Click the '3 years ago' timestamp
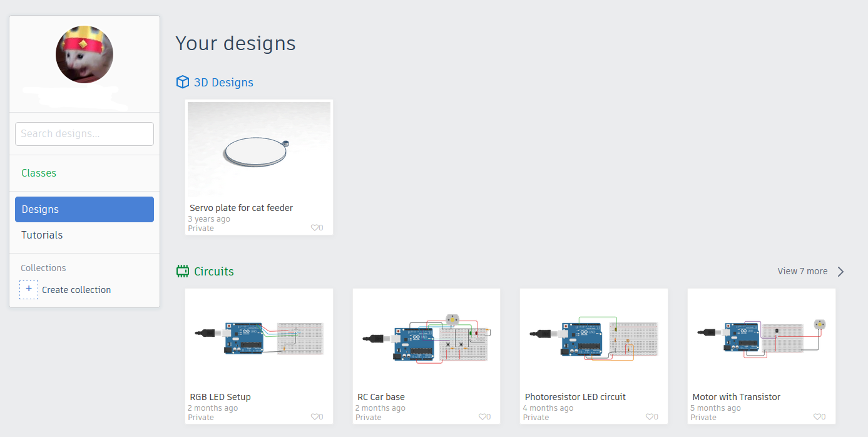Viewport: 868px width, 437px height. 209,219
